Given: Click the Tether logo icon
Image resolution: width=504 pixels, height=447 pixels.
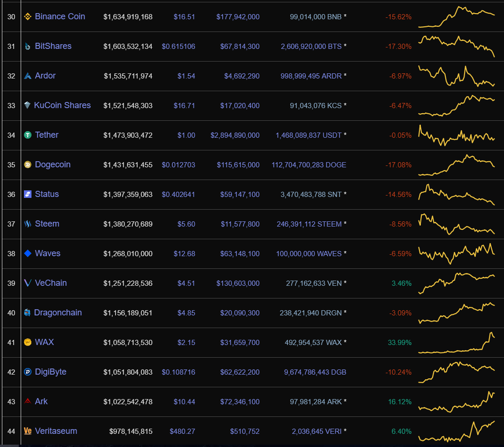Looking at the screenshot, I should (28, 135).
